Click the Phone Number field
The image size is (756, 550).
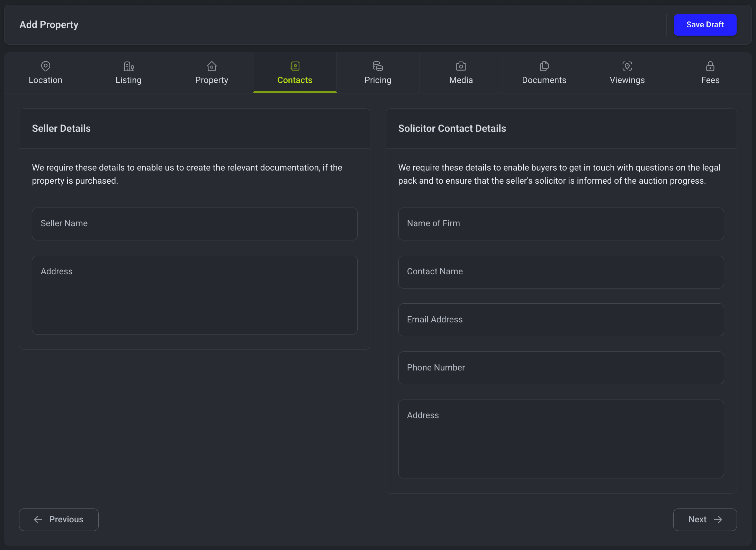coord(561,368)
